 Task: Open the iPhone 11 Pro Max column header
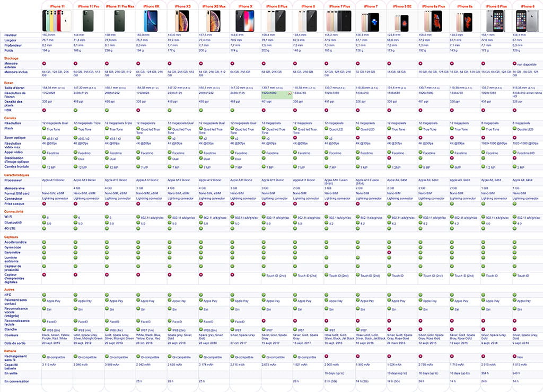[120, 6]
